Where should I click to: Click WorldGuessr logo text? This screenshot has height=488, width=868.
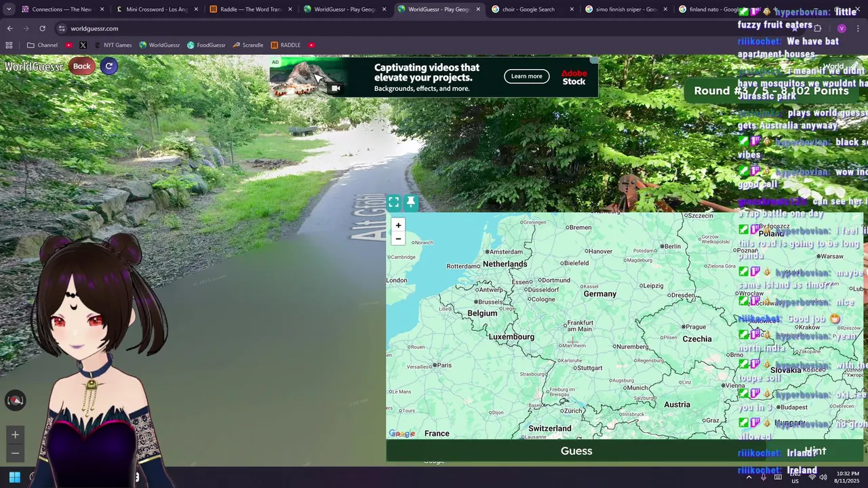click(34, 66)
